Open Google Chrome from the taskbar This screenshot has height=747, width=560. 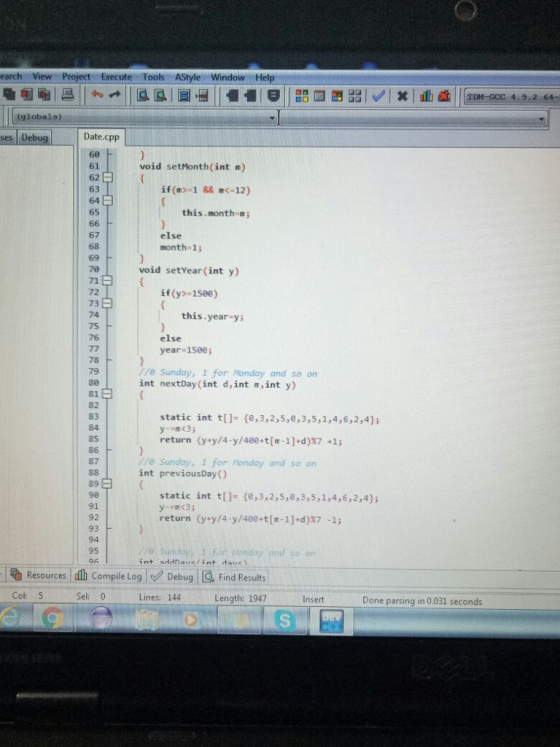pyautogui.click(x=52, y=618)
